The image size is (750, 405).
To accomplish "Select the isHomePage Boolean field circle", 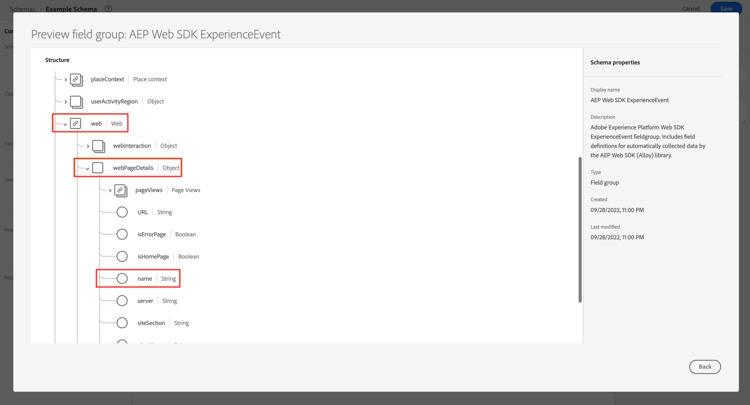I will (122, 256).
